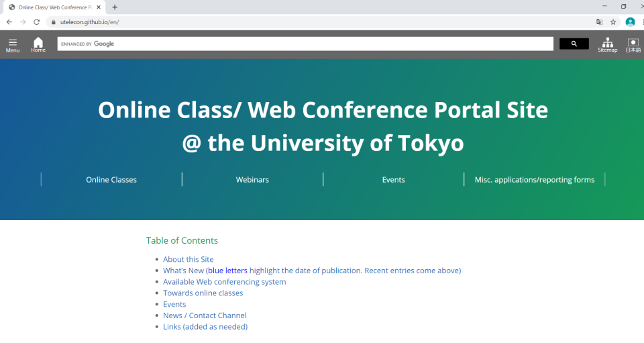Open the Google Translate icon in address bar
644x343 pixels.
(599, 22)
